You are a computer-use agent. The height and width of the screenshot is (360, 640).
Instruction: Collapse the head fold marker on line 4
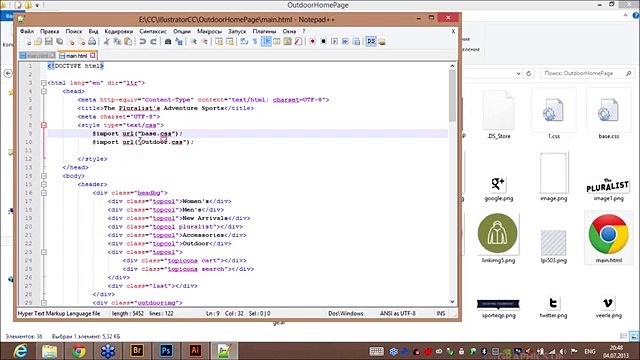click(x=44, y=91)
